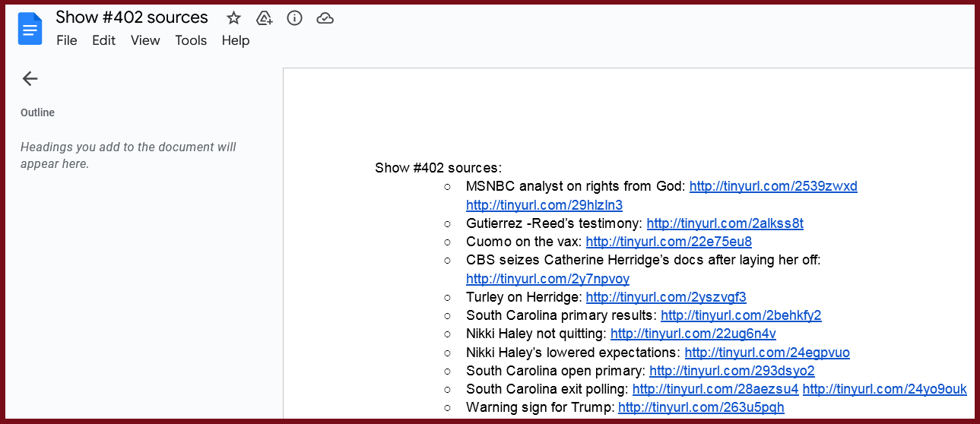The width and height of the screenshot is (980, 424).
Task: Open Cuomo vax link tinyurl.com/22e75eu8
Action: point(668,242)
